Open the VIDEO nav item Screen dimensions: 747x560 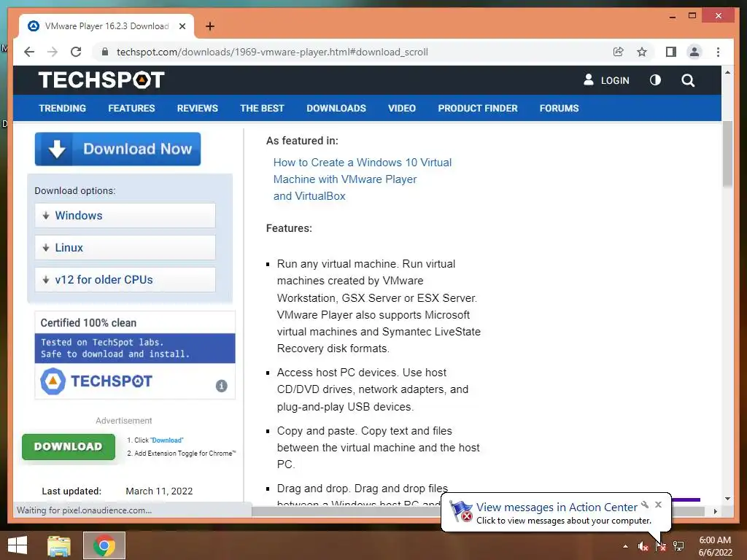[402, 108]
